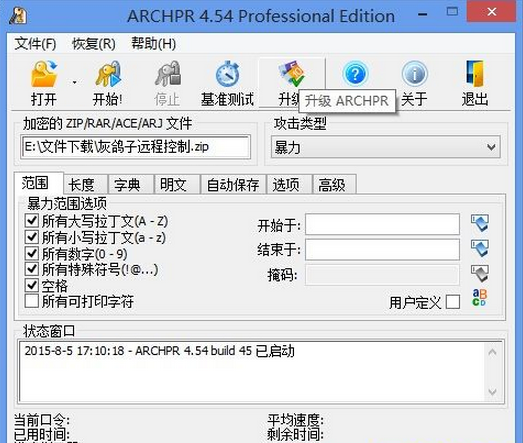Click the 升级 (Upgrade) toolbar icon

click(x=292, y=73)
